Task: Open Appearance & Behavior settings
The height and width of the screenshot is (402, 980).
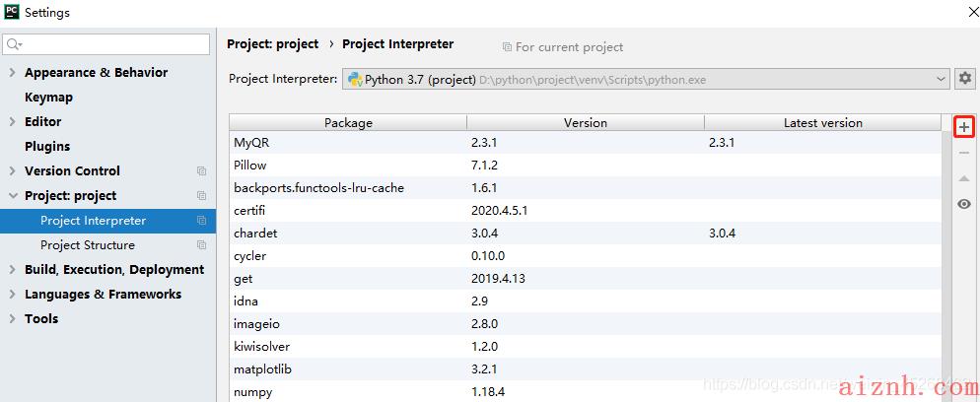Action: [x=97, y=72]
